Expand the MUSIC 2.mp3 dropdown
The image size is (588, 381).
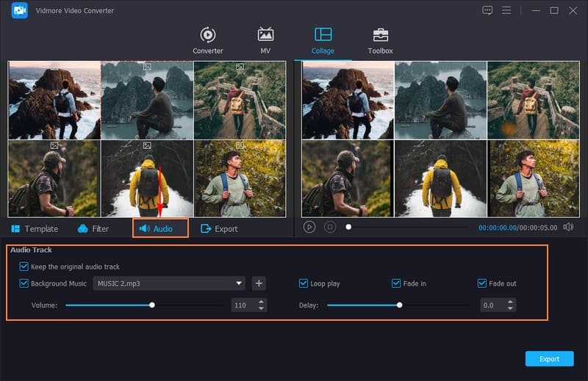(239, 283)
